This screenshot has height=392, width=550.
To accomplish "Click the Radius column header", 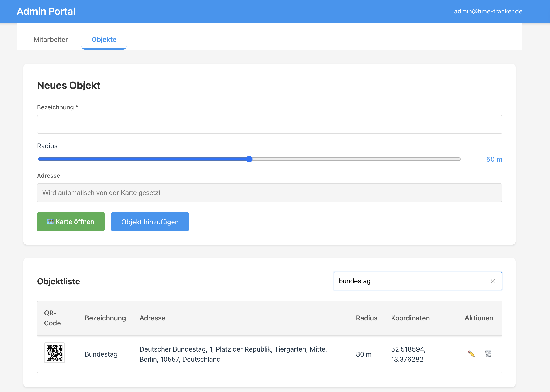I will point(366,318).
